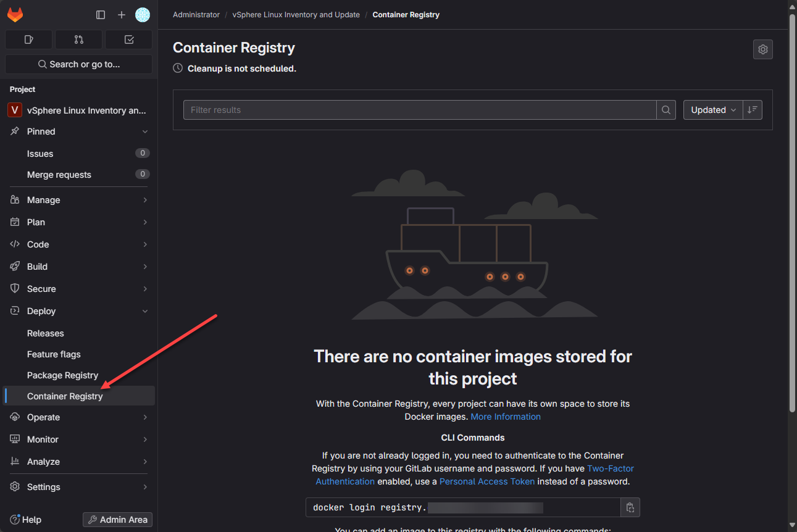Go to vSphere Linux Inventory breadcrumb
The image size is (797, 532).
(x=296, y=15)
